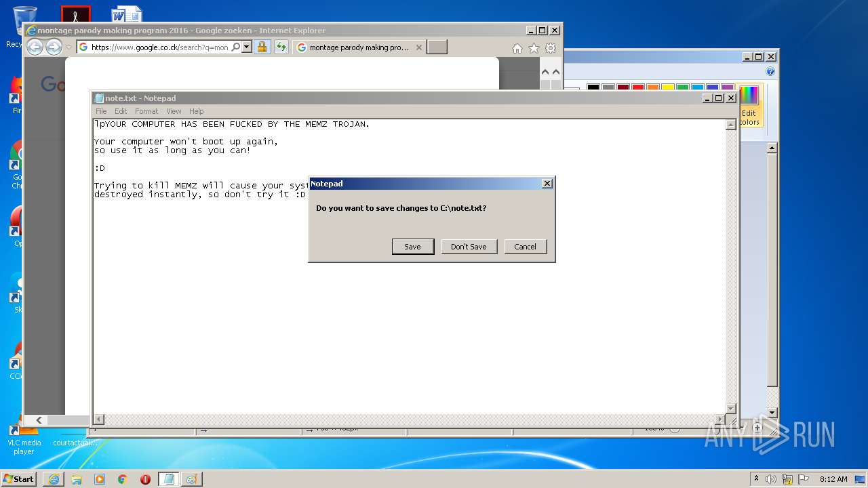
Task: Pick the green color in Paint
Action: click(683, 87)
